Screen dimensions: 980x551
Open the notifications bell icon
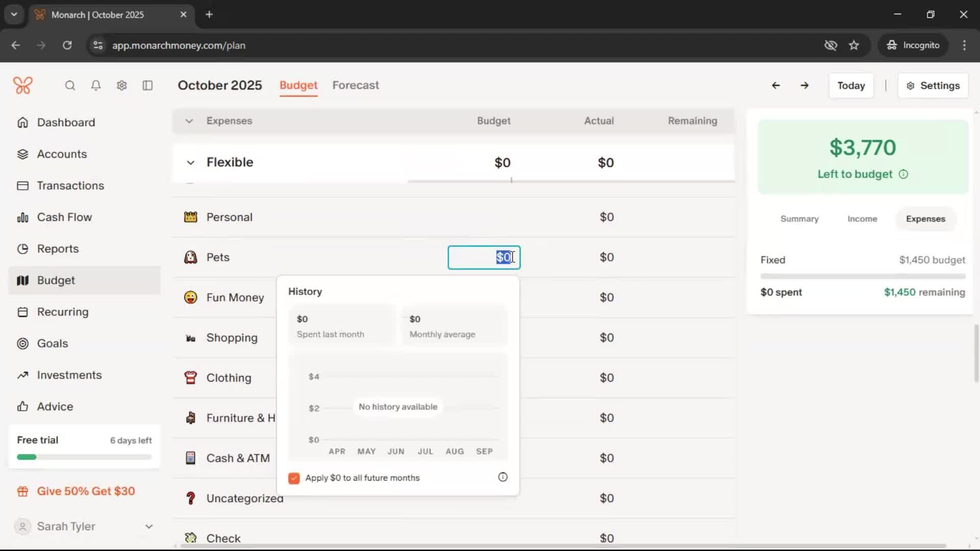coord(96,86)
